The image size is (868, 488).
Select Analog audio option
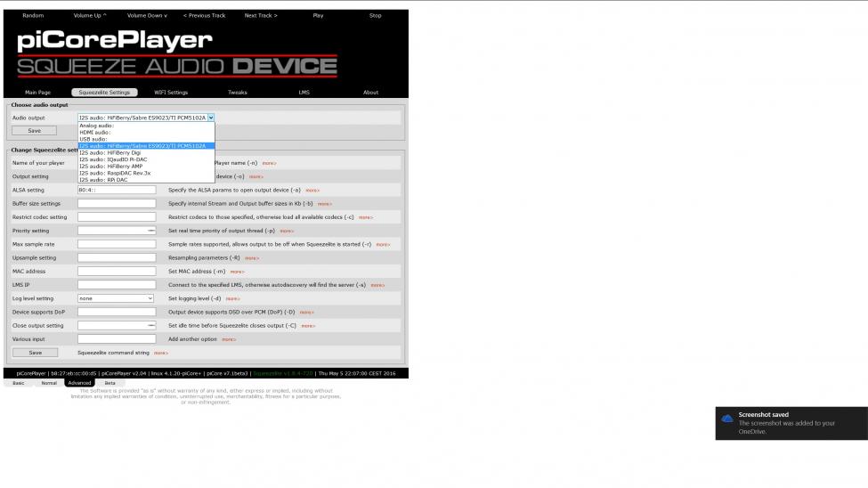click(146, 126)
